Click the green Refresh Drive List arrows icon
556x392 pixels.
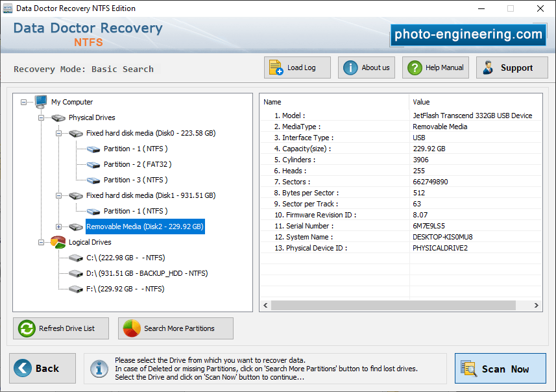click(27, 328)
